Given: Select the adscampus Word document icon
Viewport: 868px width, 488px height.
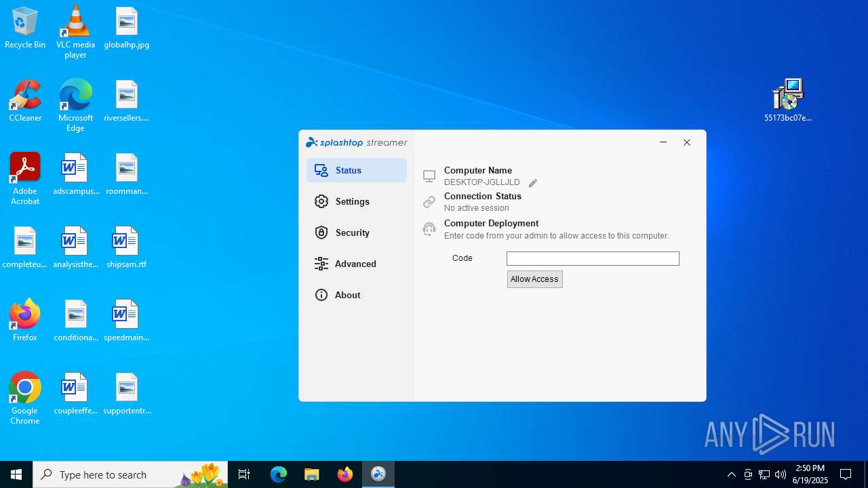Looking at the screenshot, I should point(75,174).
